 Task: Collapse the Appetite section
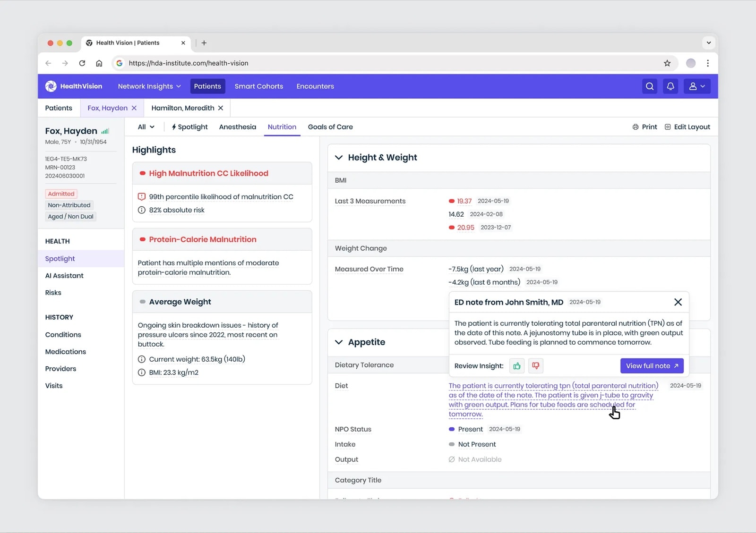pyautogui.click(x=339, y=342)
